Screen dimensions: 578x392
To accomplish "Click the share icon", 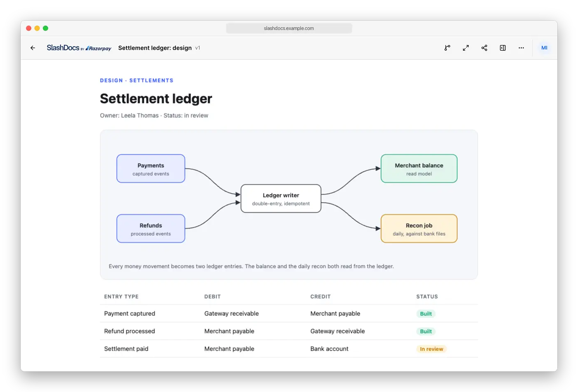I will point(484,48).
